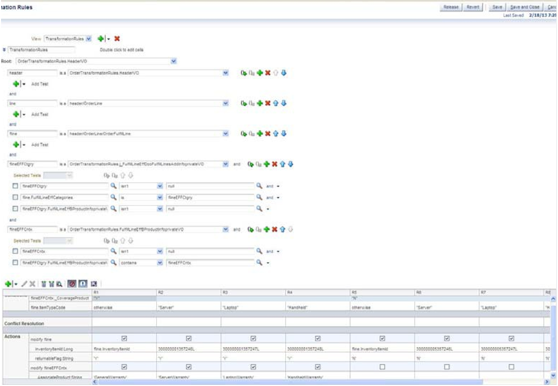Click the horizontal scrollbar under decision table
This screenshot has height=386, width=558.
coord(290,382)
